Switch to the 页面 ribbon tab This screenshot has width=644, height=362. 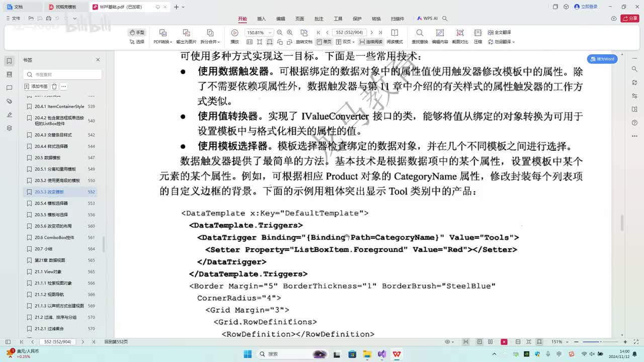tap(300, 19)
